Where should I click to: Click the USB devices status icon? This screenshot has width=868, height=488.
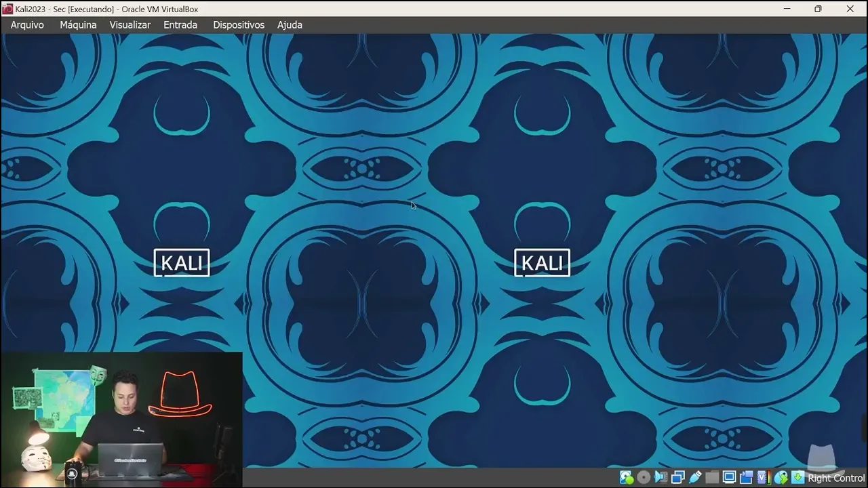tap(695, 477)
